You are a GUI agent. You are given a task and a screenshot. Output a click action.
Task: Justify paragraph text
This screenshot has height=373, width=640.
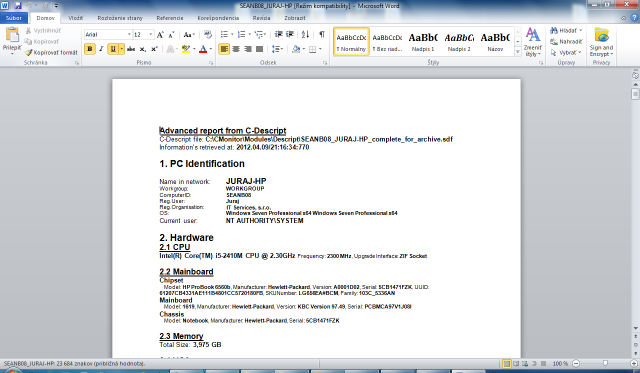click(259, 49)
